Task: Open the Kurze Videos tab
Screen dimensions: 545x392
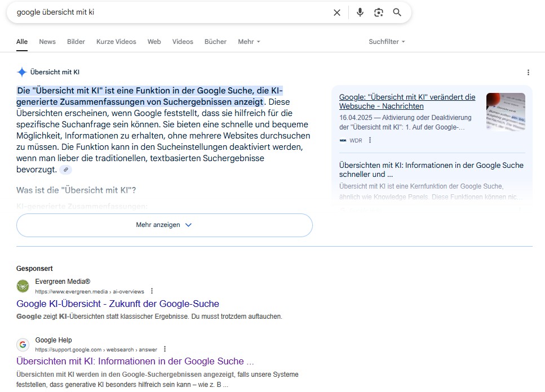Action: pyautogui.click(x=116, y=42)
